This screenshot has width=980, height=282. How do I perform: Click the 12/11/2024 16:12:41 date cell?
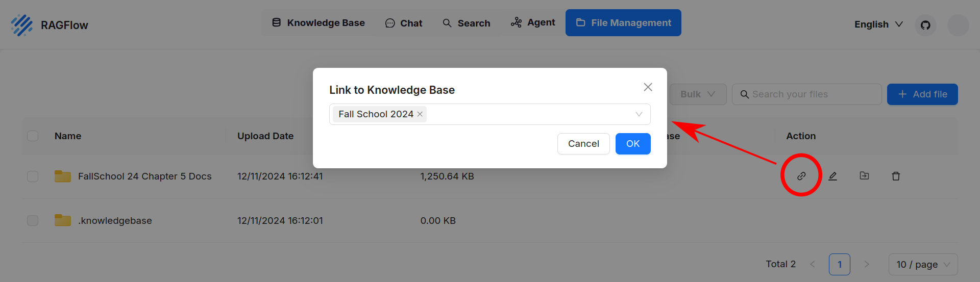280,176
